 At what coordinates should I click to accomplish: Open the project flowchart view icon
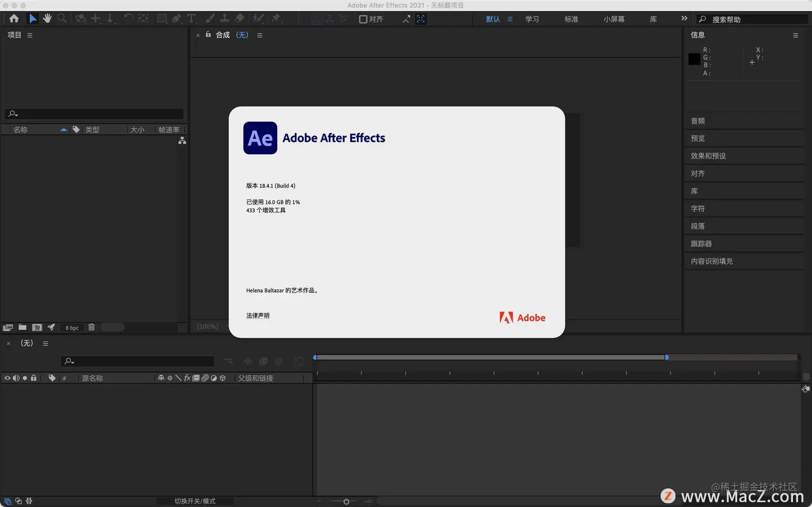coord(182,140)
